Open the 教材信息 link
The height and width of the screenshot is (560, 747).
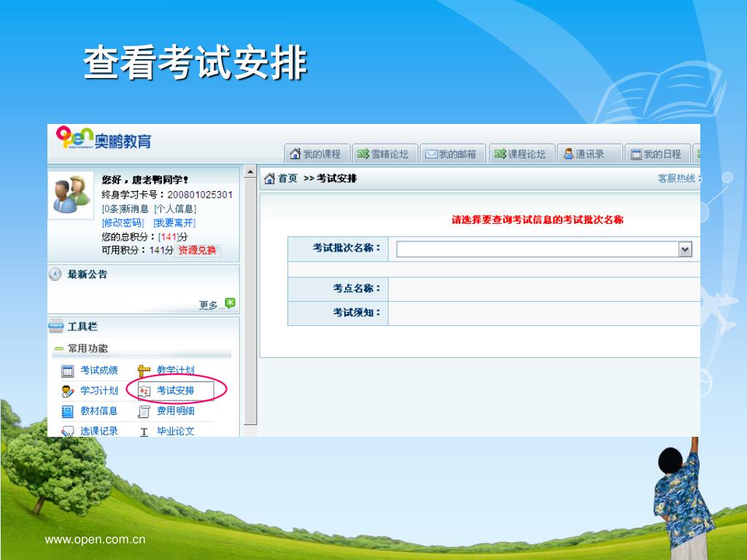pos(98,411)
